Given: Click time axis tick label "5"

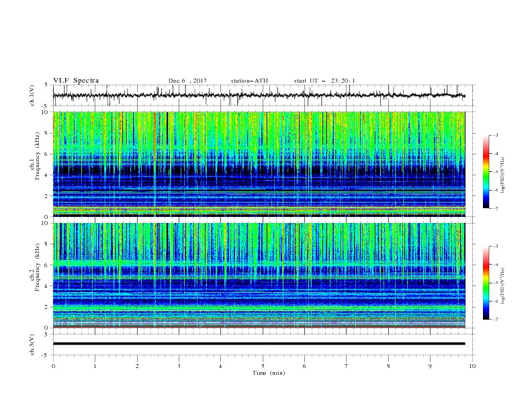Looking at the screenshot, I should pos(263,366).
